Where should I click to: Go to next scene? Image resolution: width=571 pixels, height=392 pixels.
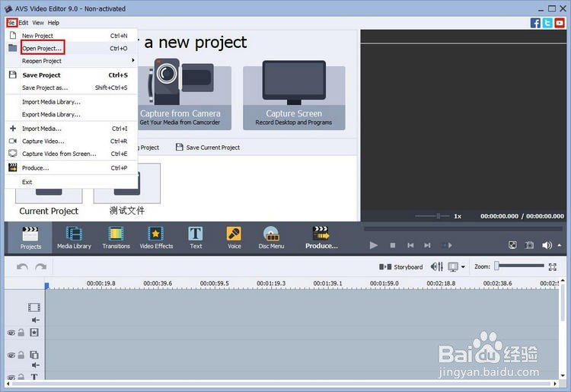(447, 245)
